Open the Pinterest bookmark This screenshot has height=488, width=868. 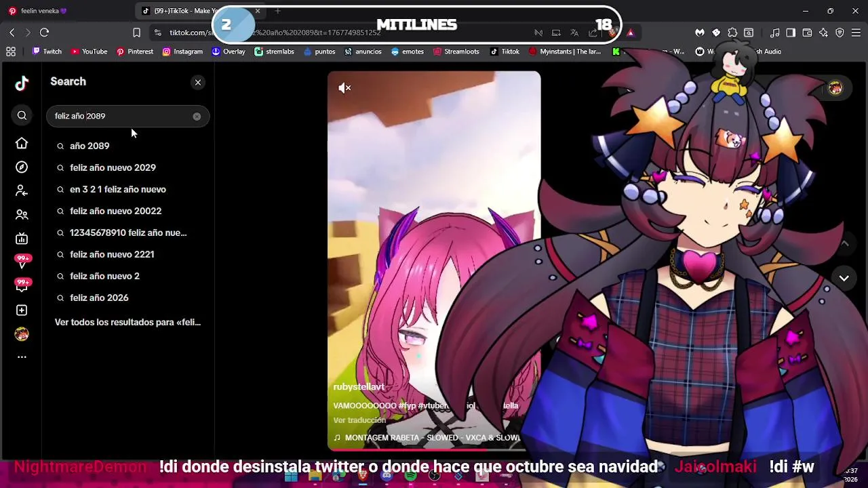click(134, 52)
